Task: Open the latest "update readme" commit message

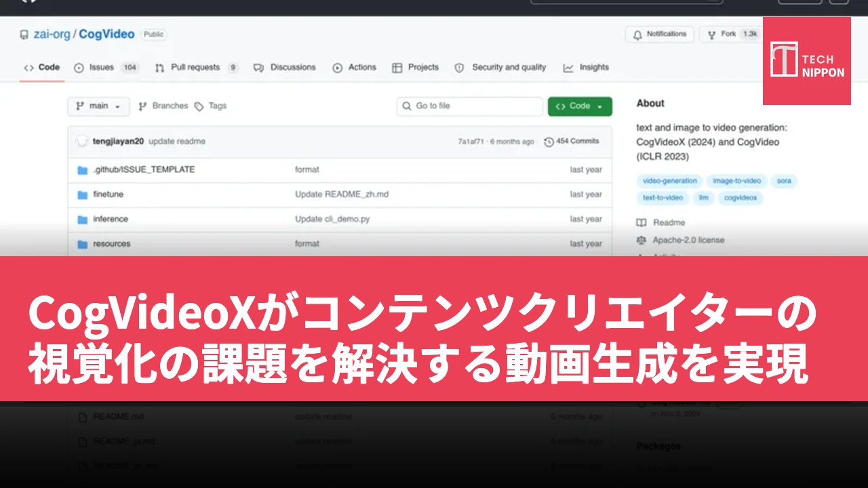Action: pyautogui.click(x=177, y=142)
